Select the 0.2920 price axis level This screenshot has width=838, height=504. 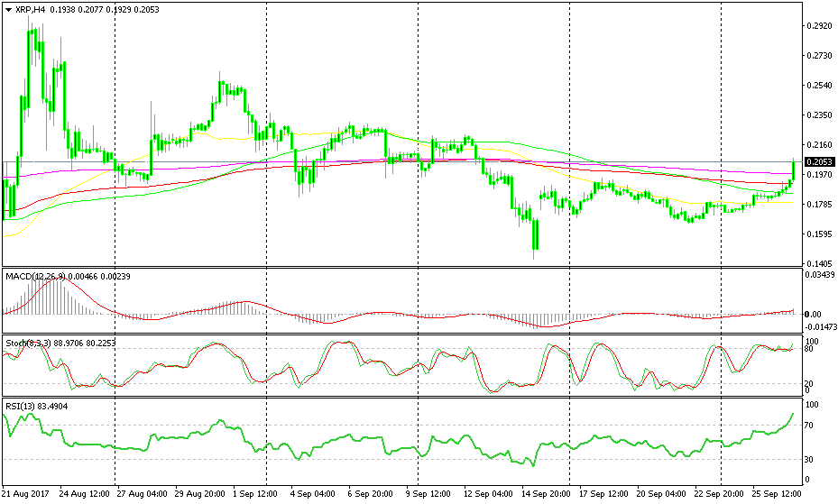pos(818,25)
